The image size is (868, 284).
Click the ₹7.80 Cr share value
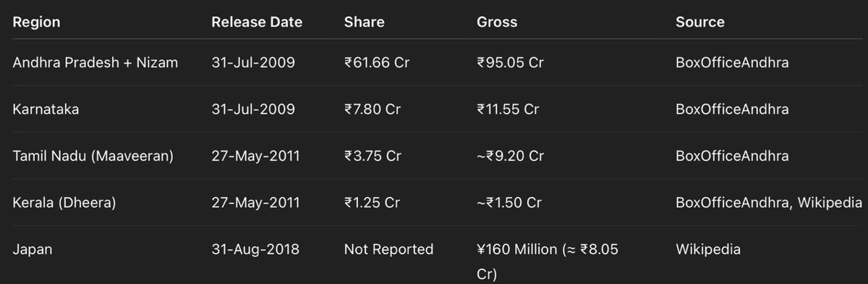click(x=373, y=109)
